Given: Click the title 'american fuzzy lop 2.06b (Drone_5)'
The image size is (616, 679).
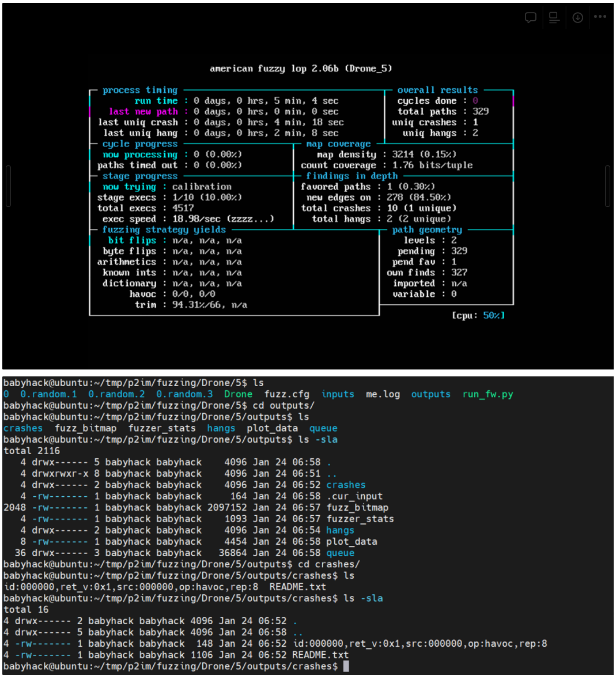Looking at the screenshot, I should click(301, 69).
